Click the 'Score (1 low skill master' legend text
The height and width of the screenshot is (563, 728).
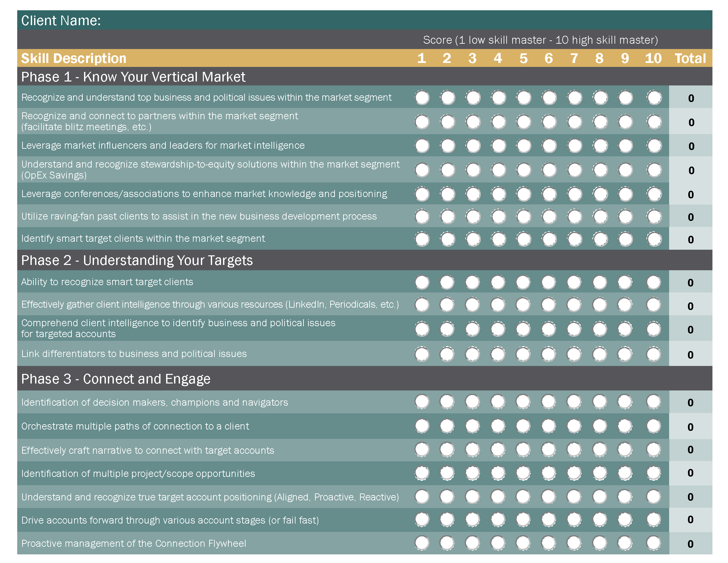(x=541, y=40)
